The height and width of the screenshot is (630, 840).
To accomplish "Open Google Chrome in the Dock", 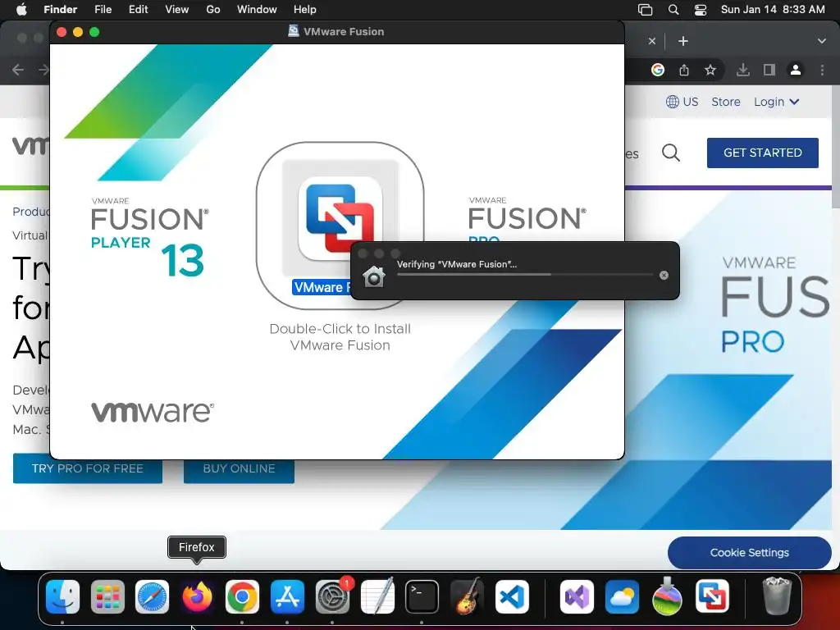I will click(242, 597).
